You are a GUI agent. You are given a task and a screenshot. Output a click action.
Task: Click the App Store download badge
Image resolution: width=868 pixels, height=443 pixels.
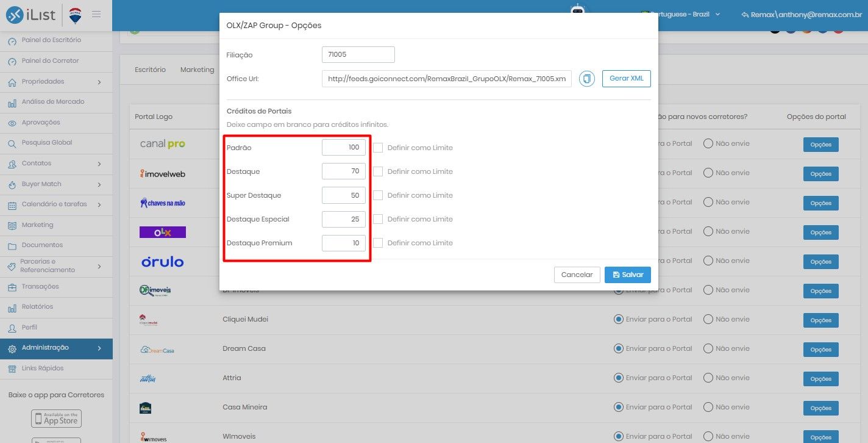point(56,419)
